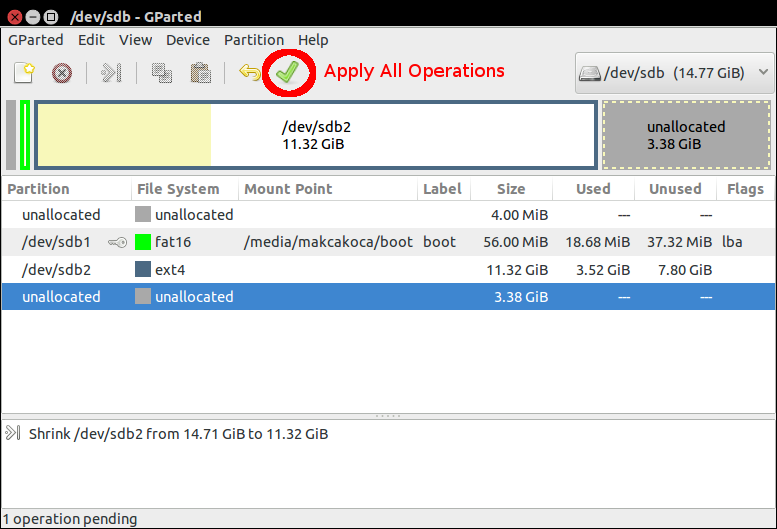
Task: Click the Delete partition toolbar icon
Action: (62, 72)
